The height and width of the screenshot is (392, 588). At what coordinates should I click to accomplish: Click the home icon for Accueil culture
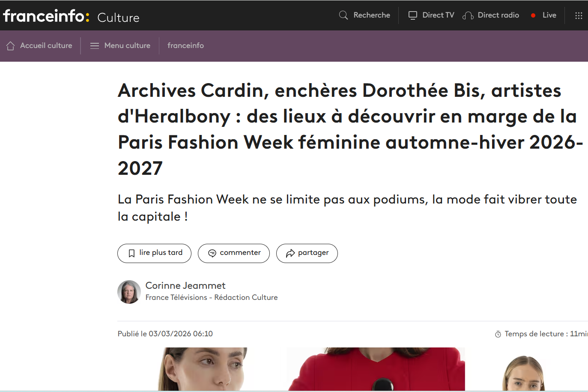(x=11, y=46)
